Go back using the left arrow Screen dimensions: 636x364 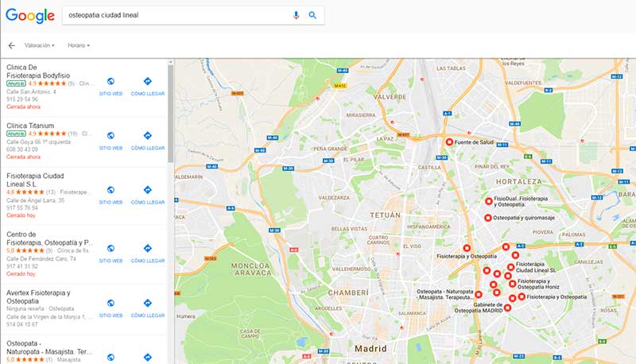pos(12,45)
